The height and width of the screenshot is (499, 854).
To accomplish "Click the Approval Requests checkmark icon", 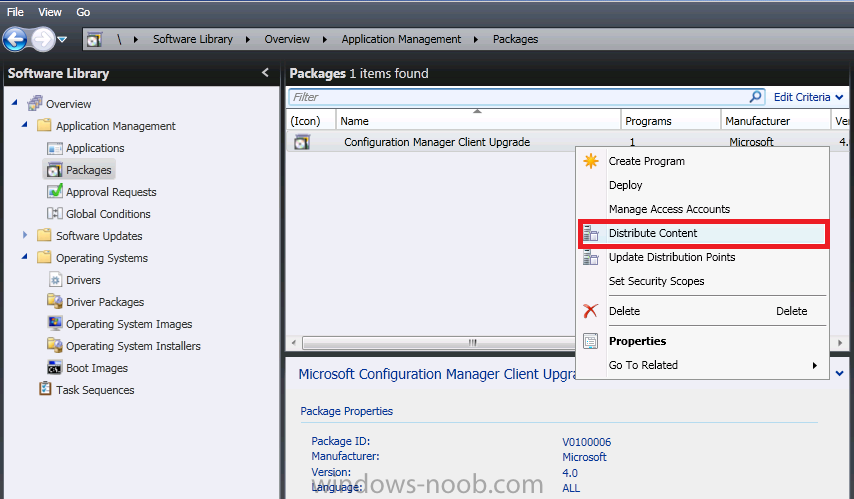I will click(x=54, y=191).
